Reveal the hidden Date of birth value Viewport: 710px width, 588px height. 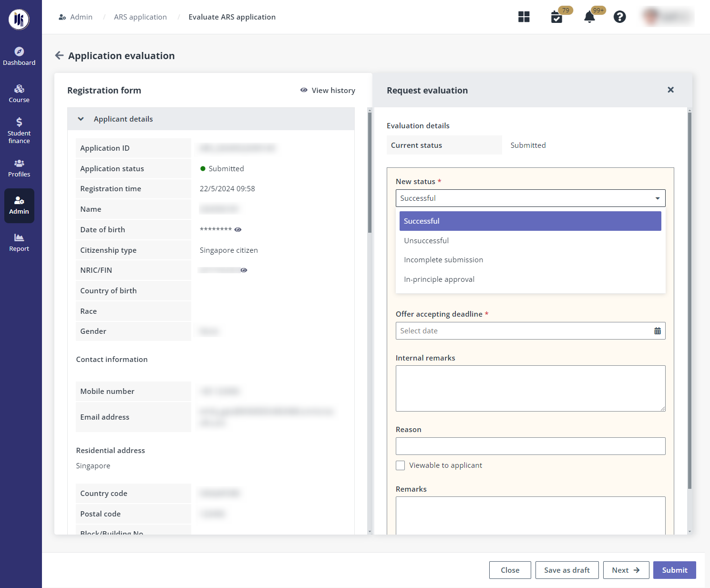click(x=238, y=230)
